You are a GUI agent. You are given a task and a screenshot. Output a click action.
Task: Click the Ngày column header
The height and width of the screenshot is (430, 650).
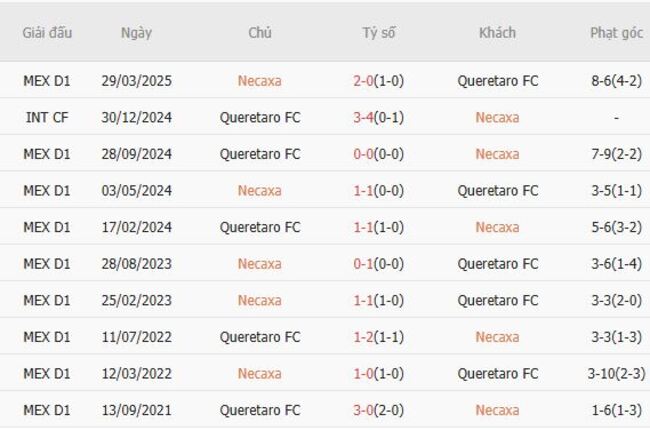[x=136, y=32]
